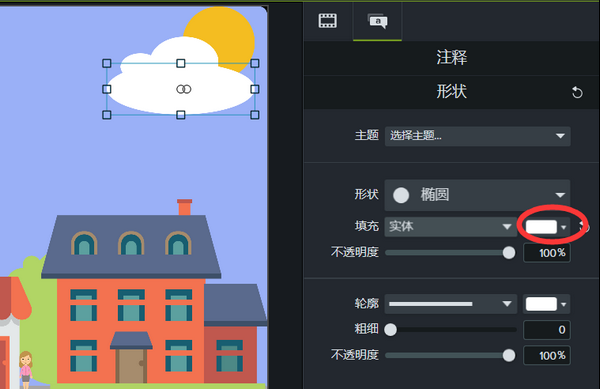Reset shape properties with the revert arrow
Screen dimensions: 600x389
(x=577, y=92)
